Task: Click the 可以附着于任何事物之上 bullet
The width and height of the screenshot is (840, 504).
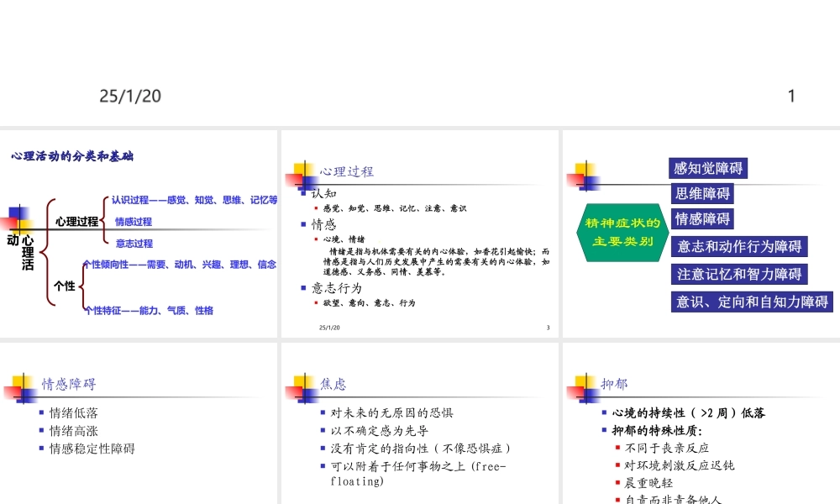Action: click(x=417, y=474)
